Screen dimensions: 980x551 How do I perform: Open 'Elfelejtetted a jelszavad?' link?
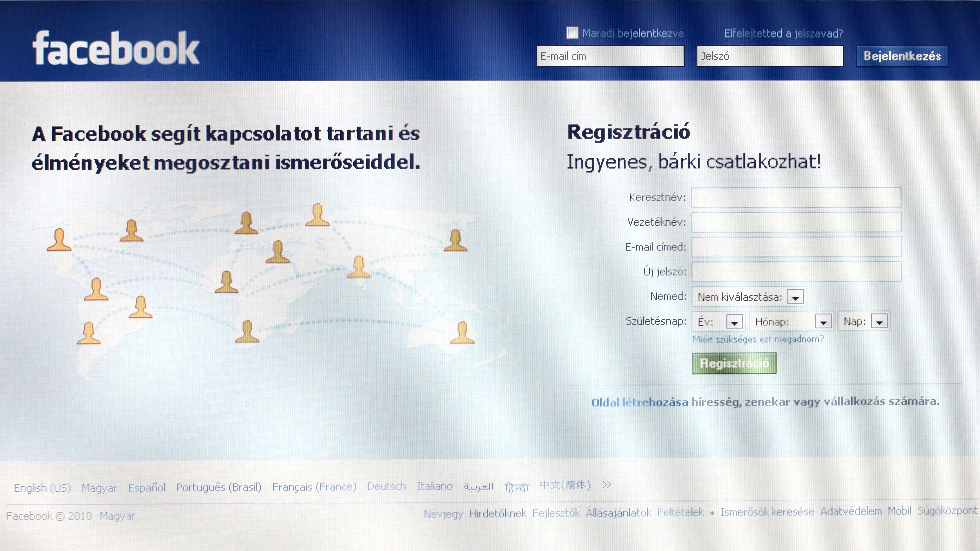click(783, 34)
